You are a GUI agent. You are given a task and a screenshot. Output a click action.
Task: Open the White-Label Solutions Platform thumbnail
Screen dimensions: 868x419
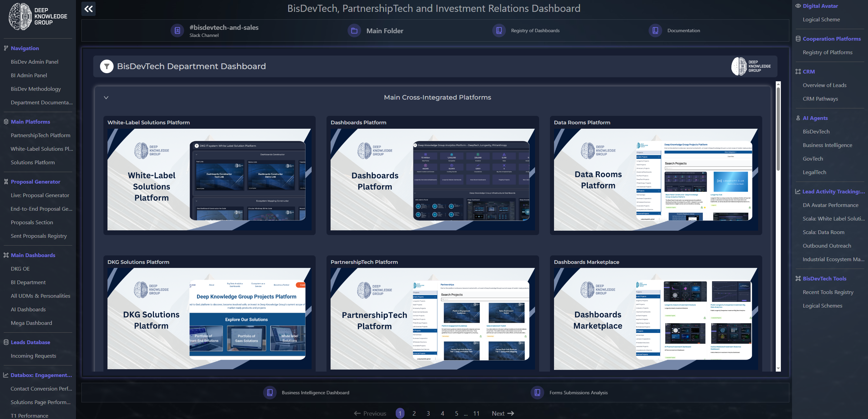pyautogui.click(x=209, y=180)
